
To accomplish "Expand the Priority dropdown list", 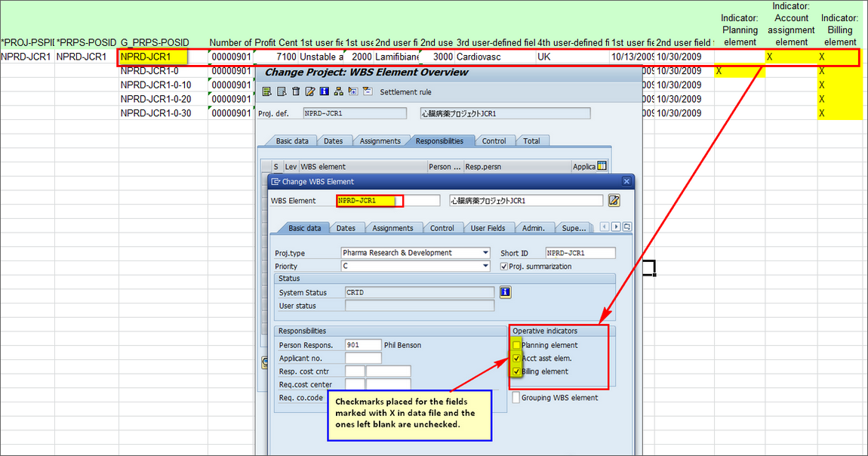I will pos(485,267).
